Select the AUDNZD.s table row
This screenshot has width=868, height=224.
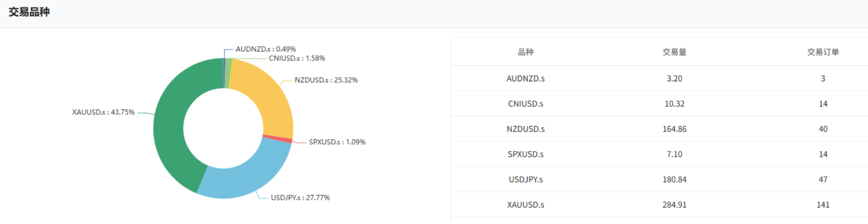[659, 78]
